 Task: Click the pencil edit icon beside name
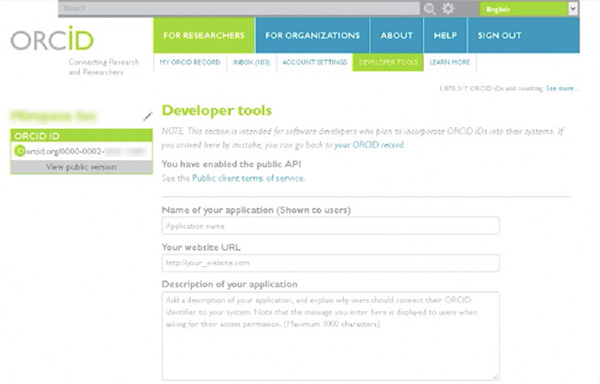click(147, 116)
